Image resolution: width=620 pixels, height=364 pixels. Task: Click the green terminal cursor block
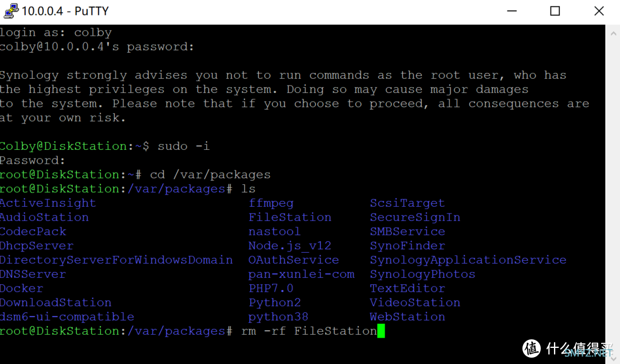(381, 331)
